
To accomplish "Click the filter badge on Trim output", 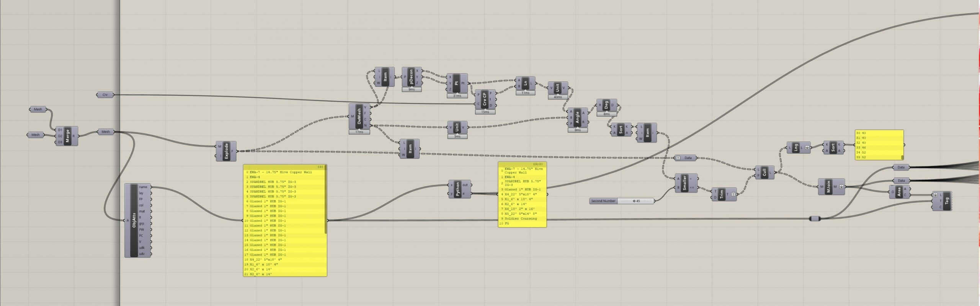I will (x=733, y=194).
